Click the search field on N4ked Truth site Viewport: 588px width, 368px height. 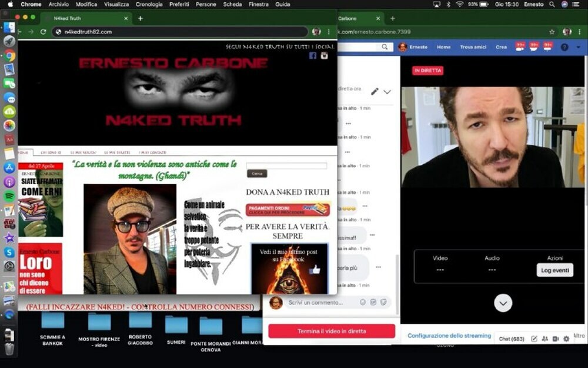tap(286, 165)
